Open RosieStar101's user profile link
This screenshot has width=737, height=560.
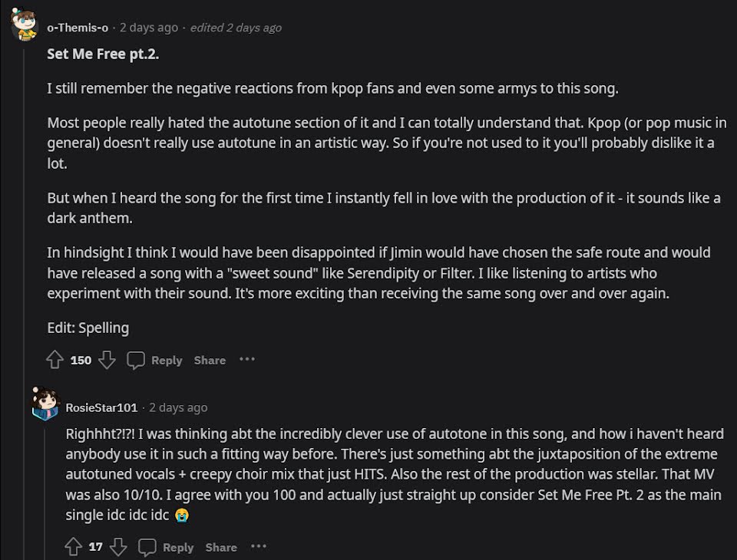point(101,407)
